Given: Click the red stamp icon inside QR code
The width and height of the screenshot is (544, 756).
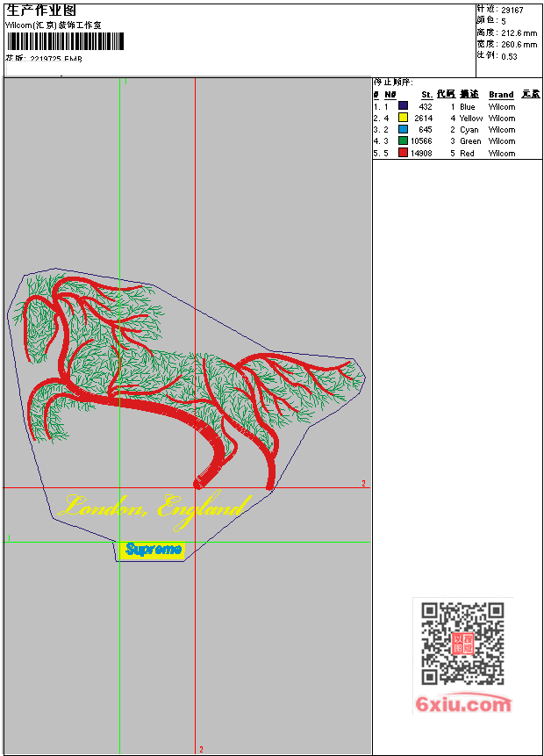Looking at the screenshot, I should [x=462, y=644].
